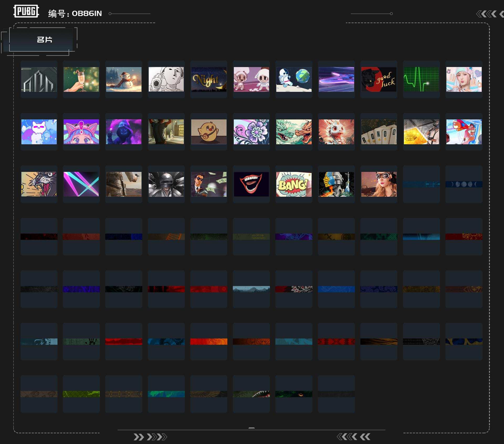Select the champagne glass name card

tap(81, 79)
